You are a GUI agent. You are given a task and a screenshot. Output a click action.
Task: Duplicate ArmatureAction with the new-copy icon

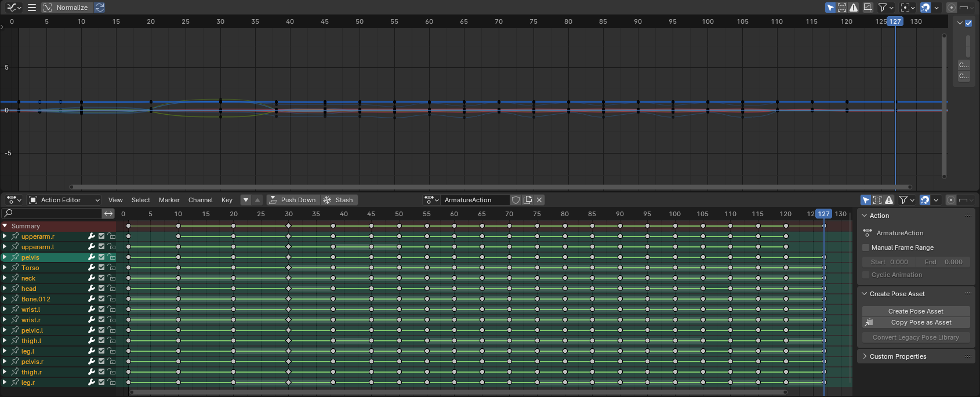(x=528, y=200)
